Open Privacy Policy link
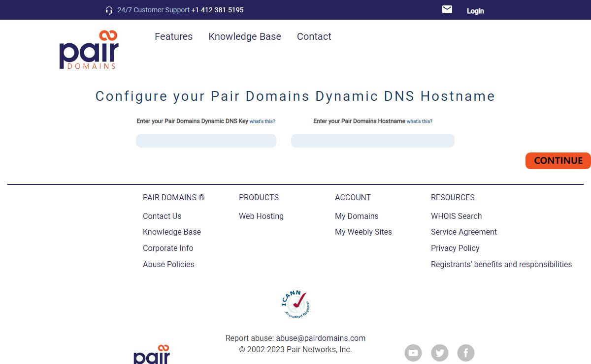 pos(455,248)
